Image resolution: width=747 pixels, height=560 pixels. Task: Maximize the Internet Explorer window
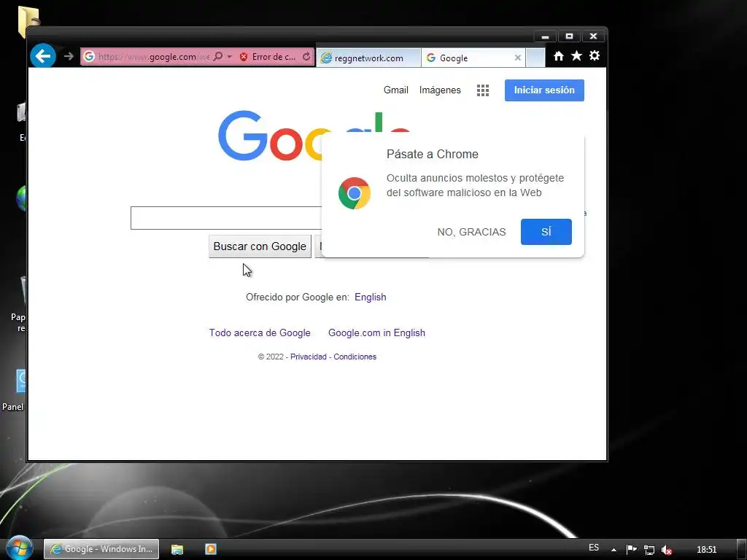pyautogui.click(x=569, y=36)
